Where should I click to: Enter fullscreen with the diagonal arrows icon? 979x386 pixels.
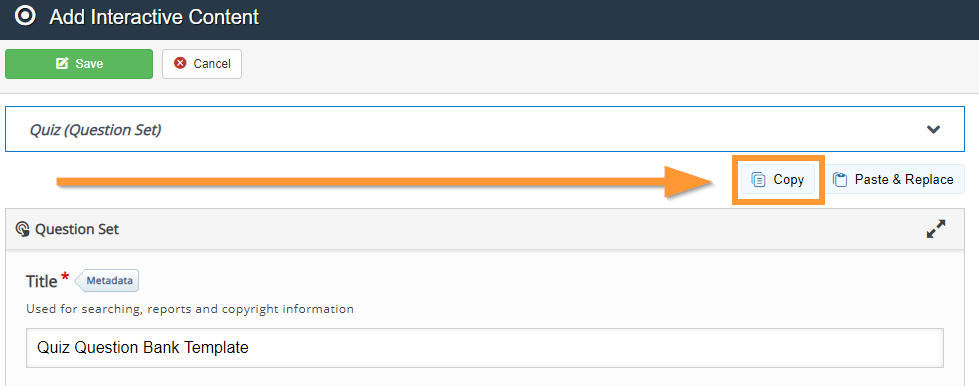click(x=935, y=229)
